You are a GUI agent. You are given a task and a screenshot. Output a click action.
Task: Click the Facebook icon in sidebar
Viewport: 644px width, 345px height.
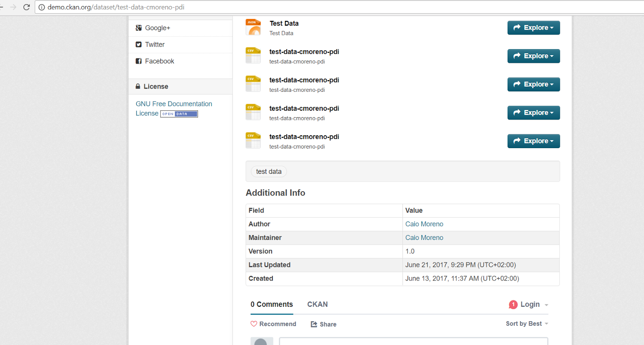click(139, 61)
